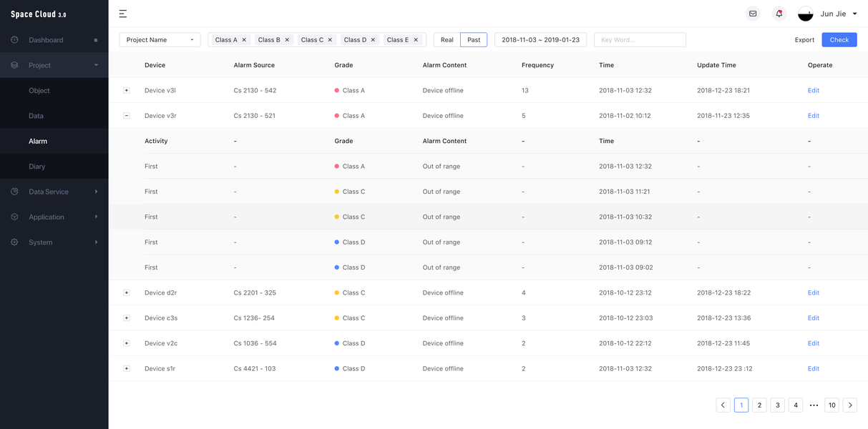868x429 pixels.
Task: Select Object in the Project menu
Action: click(39, 91)
